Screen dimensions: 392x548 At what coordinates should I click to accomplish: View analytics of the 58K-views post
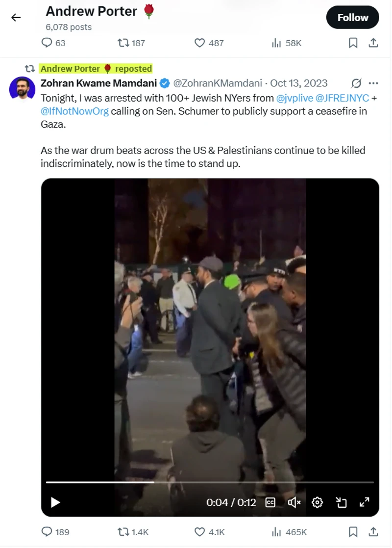click(286, 43)
